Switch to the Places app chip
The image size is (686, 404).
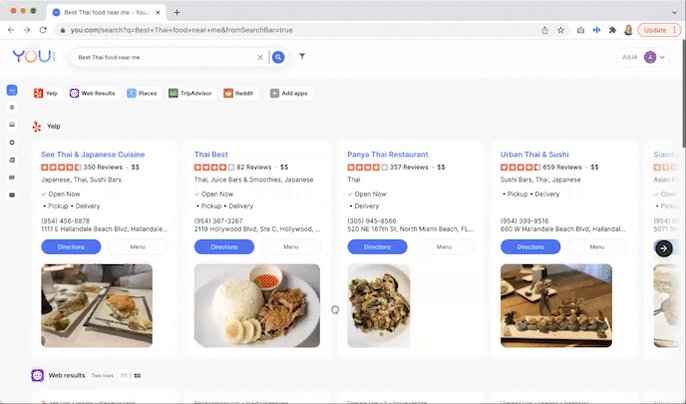pos(142,93)
